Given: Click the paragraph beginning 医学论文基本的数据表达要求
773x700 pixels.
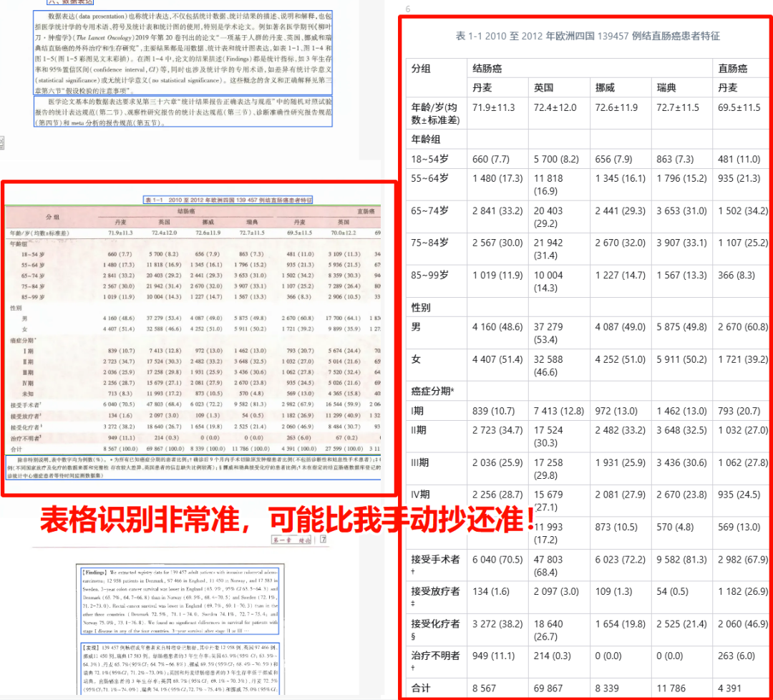Looking at the screenshot, I should coord(183,112).
